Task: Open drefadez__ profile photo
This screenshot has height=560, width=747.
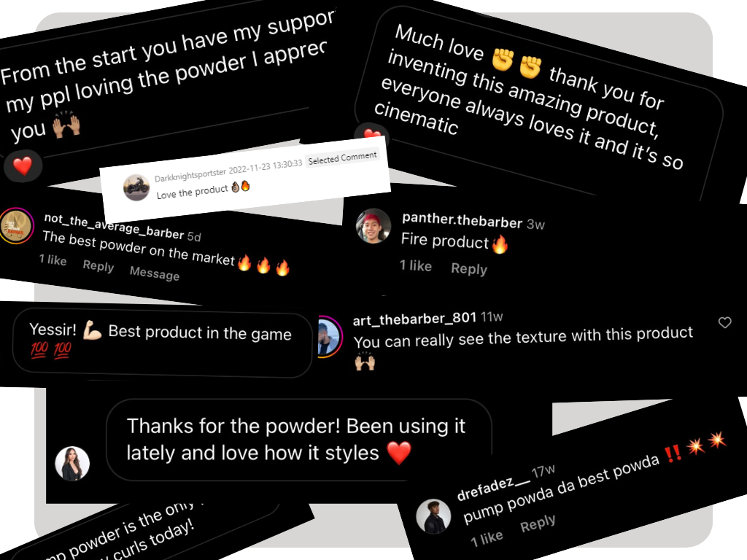Action: pos(433,517)
